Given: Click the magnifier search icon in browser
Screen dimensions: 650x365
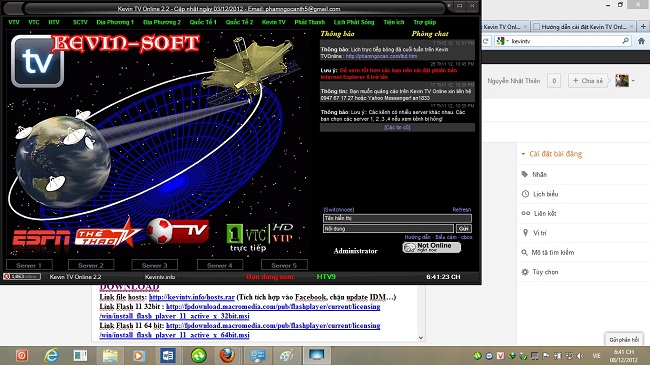Looking at the screenshot, I should [x=626, y=41].
